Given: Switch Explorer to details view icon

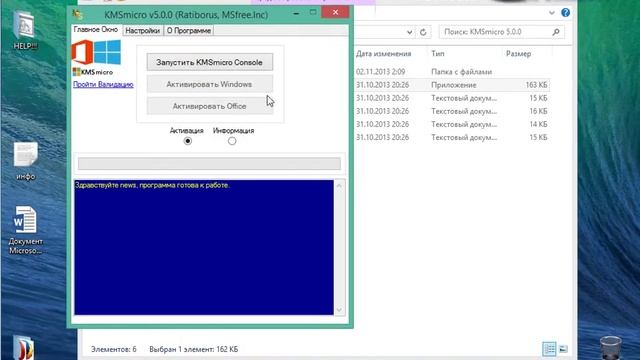Looking at the screenshot, I should 549,349.
